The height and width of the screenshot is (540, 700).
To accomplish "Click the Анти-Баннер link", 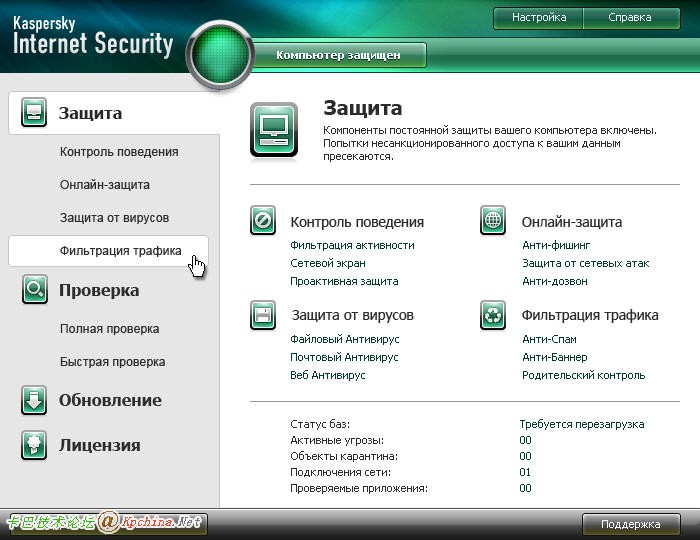I will tap(554, 357).
